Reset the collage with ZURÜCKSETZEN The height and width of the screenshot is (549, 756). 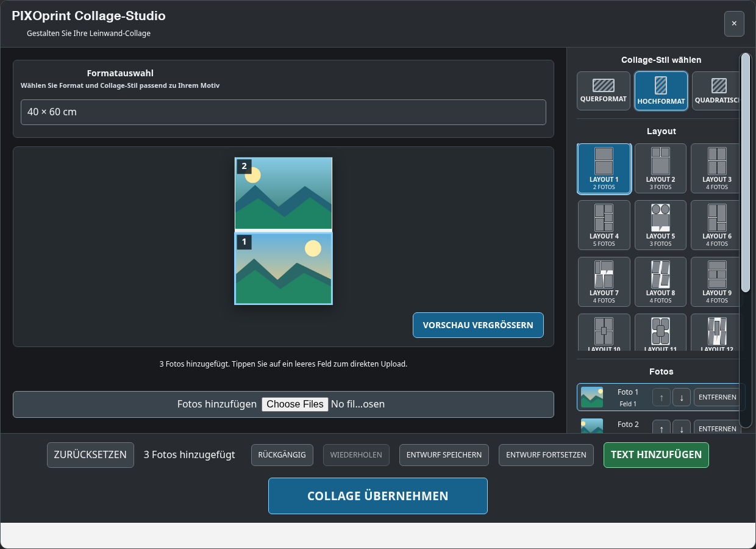(x=90, y=455)
